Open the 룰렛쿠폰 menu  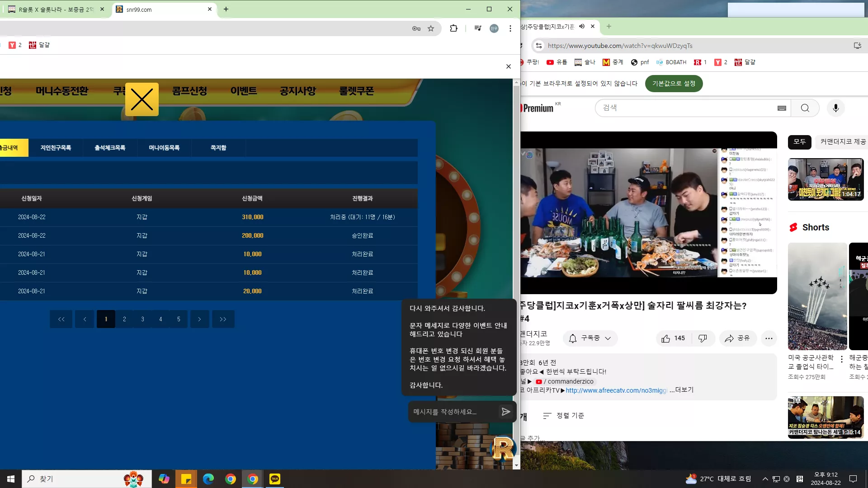[x=357, y=91]
